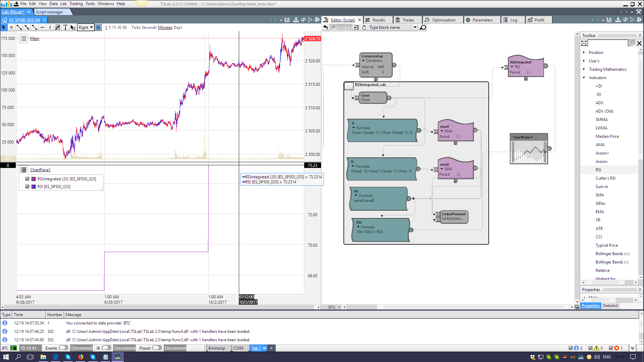Select Minutes timeframe on chart toolbar
644x362 pixels.
coord(165,27)
